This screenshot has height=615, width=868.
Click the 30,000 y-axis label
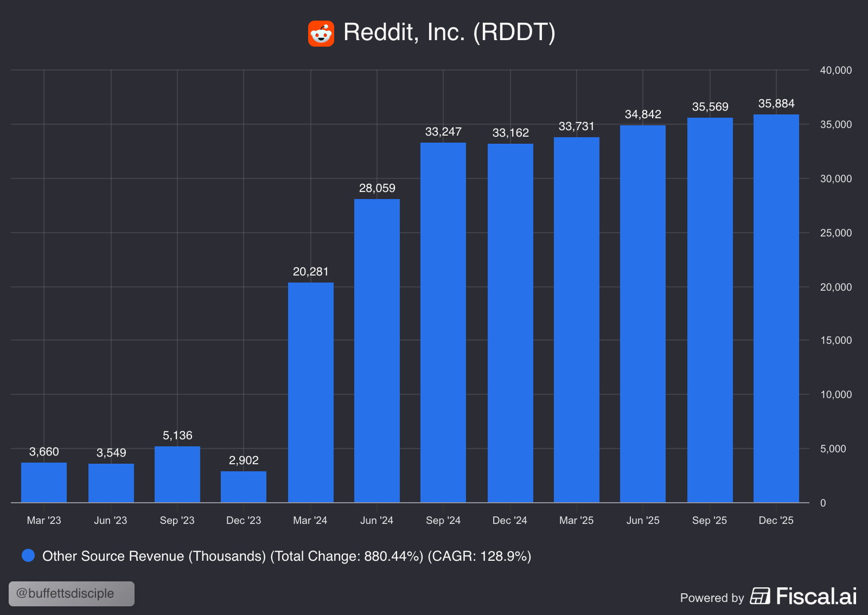(836, 178)
